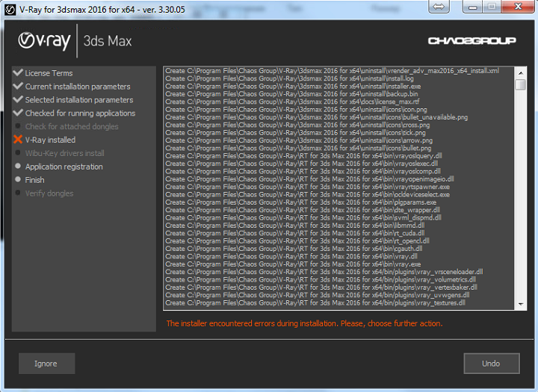The width and height of the screenshot is (538, 392).
Task: Click log line ending vray_vertexbaker.dll
Action: (321, 287)
